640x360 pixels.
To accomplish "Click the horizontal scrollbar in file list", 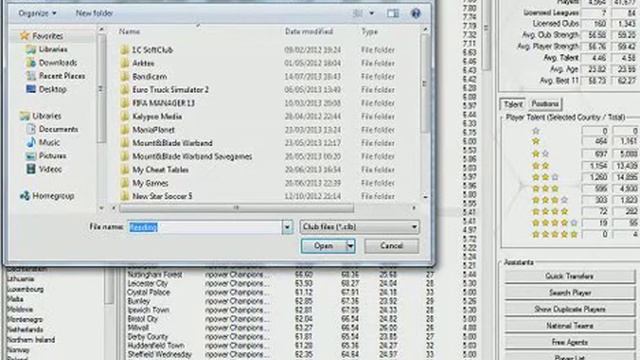I will (x=236, y=208).
